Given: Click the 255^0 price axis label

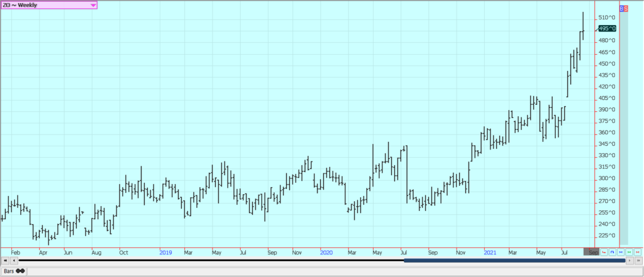Looking at the screenshot, I should tap(607, 212).
